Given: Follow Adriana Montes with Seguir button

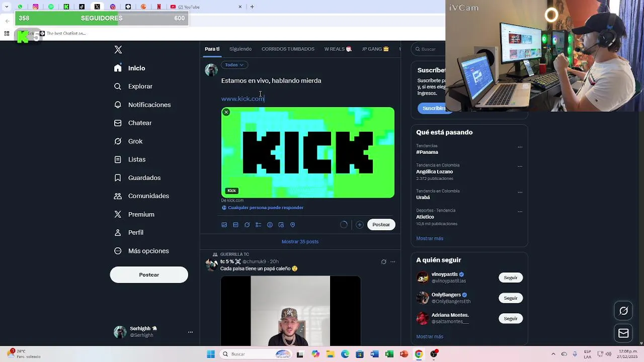Looking at the screenshot, I should point(511,318).
